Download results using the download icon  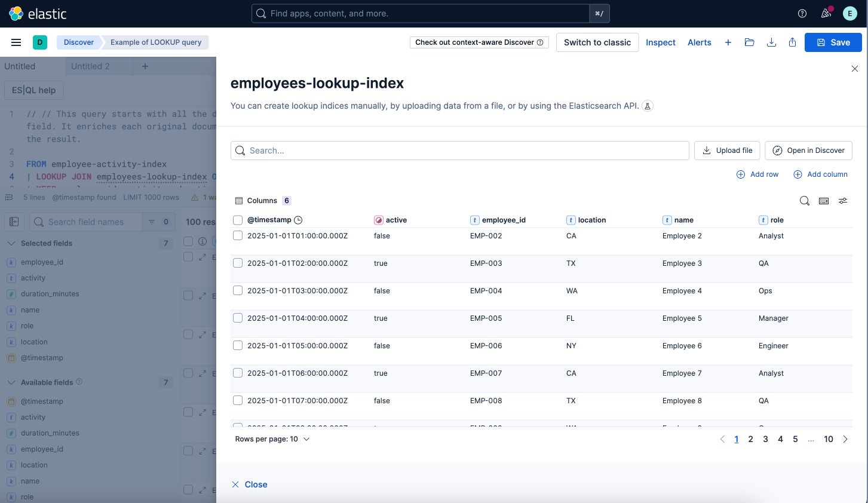click(771, 42)
